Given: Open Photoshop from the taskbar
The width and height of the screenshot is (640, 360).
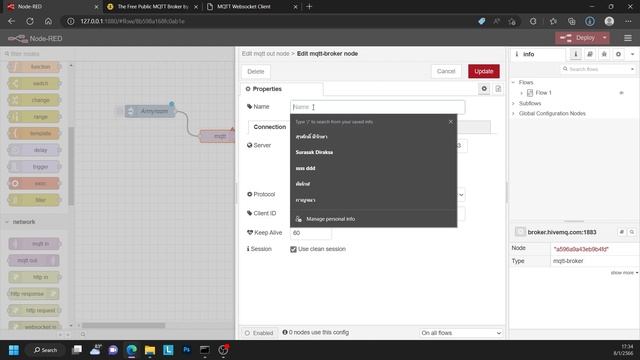Looking at the screenshot, I should (x=187, y=350).
